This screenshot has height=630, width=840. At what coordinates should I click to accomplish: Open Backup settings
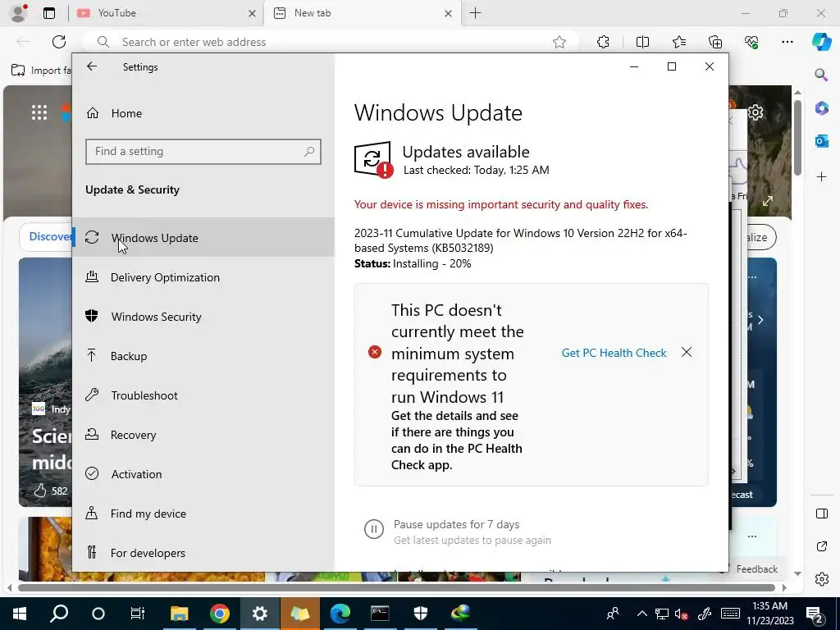pyautogui.click(x=203, y=356)
